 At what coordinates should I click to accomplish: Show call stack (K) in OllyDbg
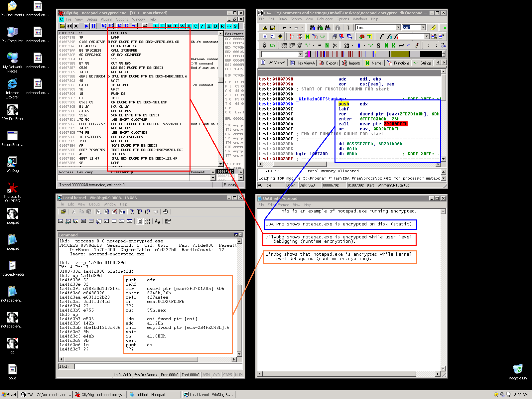(x=209, y=26)
